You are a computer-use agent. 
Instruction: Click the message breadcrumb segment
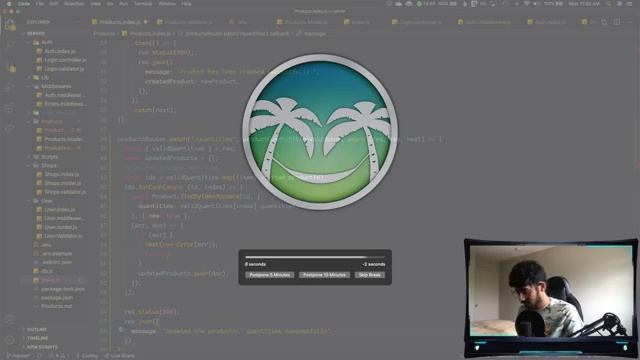click(x=314, y=34)
